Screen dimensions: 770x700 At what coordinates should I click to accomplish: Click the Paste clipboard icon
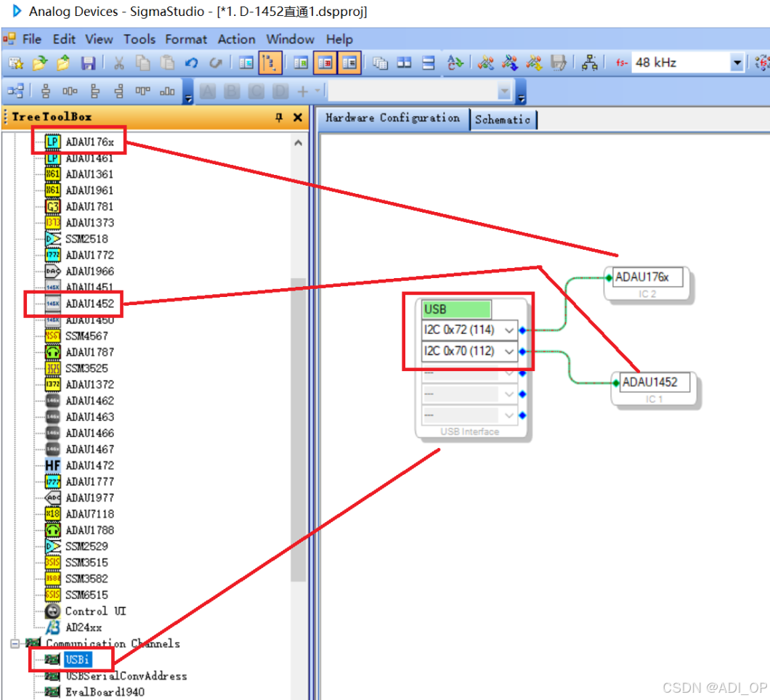168,63
